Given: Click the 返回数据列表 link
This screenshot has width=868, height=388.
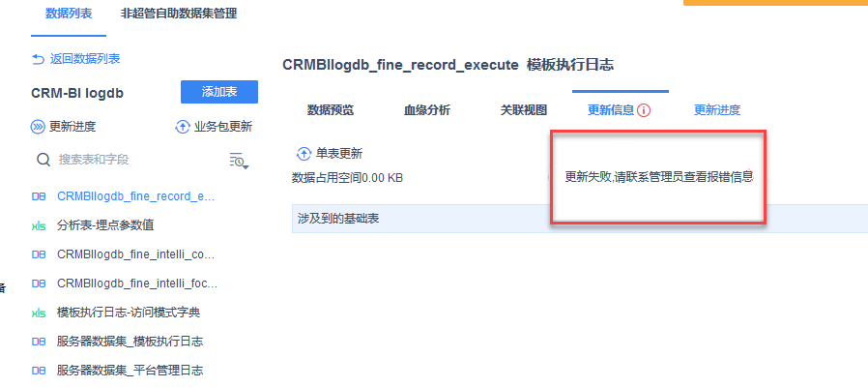Looking at the screenshot, I should coord(85,59).
